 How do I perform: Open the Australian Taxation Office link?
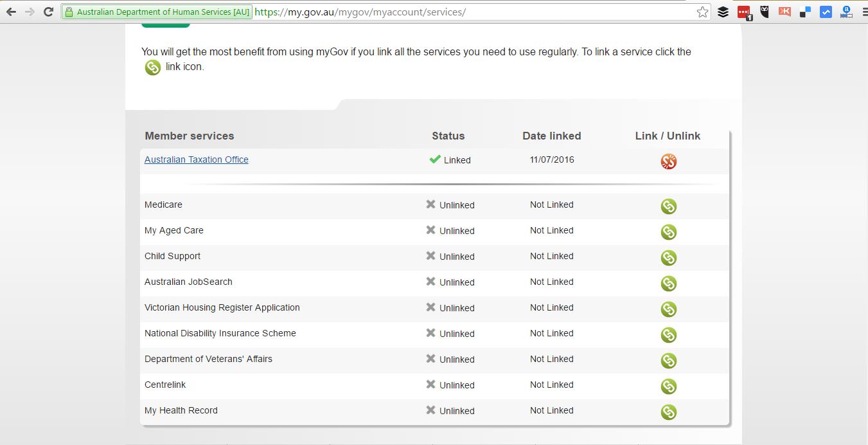(x=196, y=159)
